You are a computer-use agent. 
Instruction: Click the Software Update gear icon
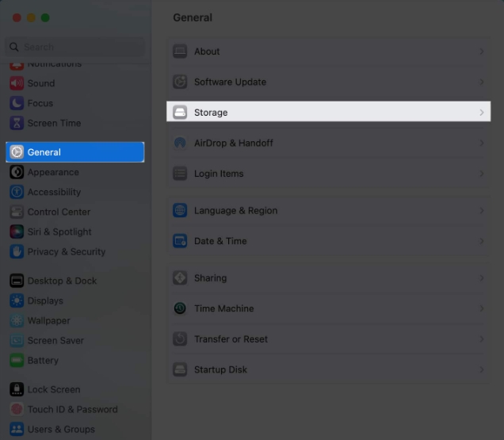tap(180, 82)
